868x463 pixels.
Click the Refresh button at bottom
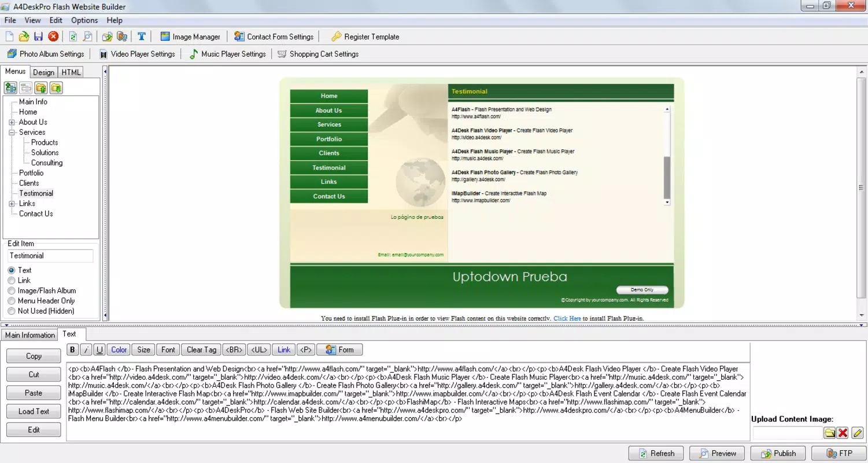point(656,453)
